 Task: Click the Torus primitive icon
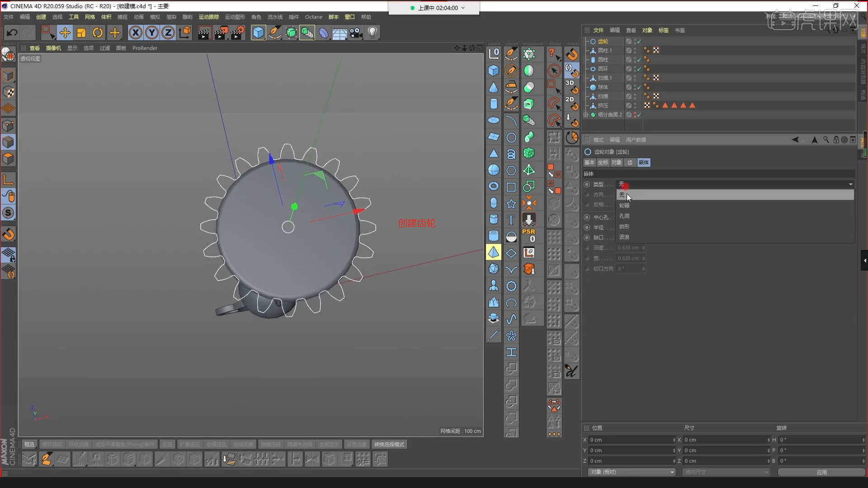[494, 186]
